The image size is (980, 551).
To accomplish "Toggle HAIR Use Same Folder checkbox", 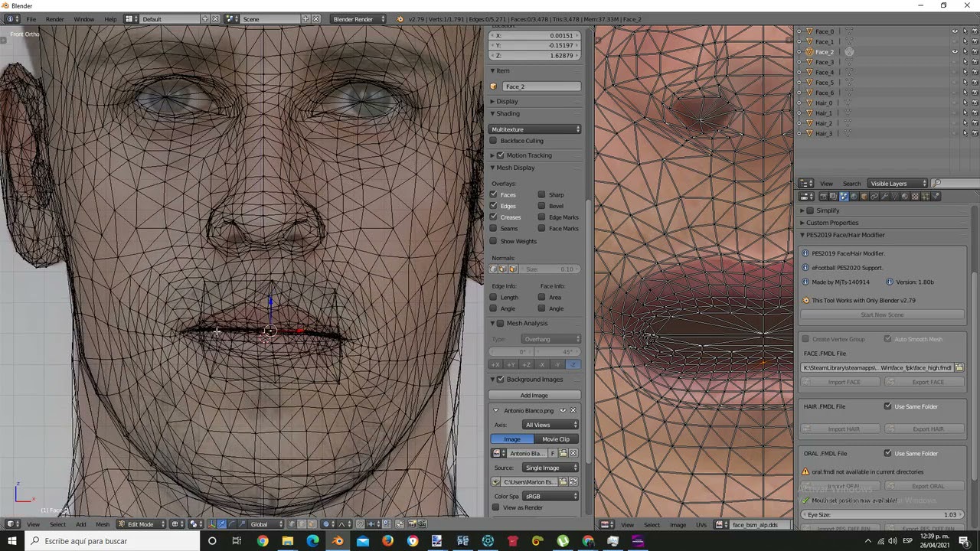I will click(888, 406).
